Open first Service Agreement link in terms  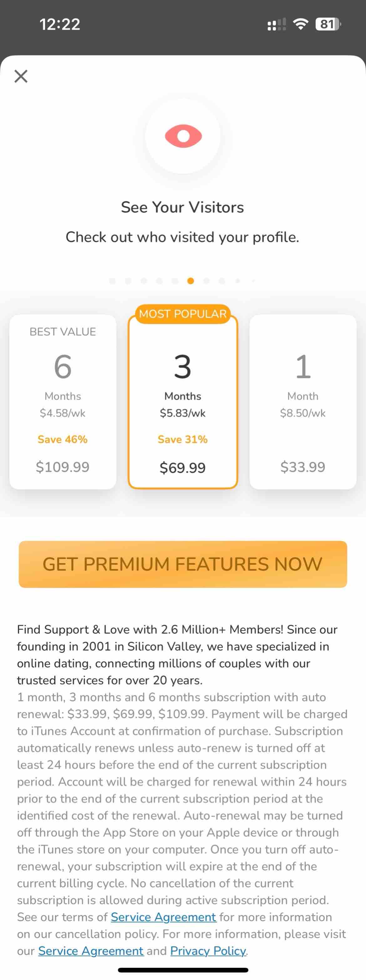point(163,917)
